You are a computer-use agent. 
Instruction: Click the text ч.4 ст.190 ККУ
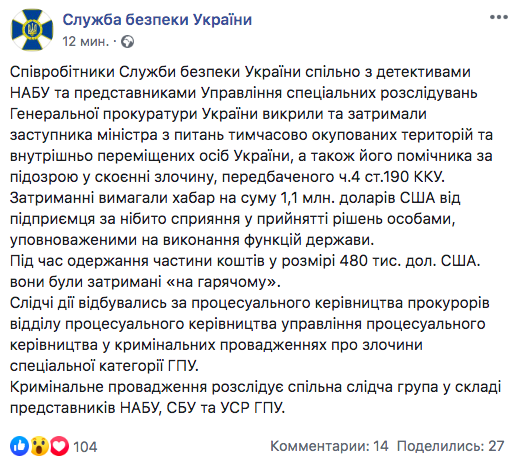click(x=392, y=177)
